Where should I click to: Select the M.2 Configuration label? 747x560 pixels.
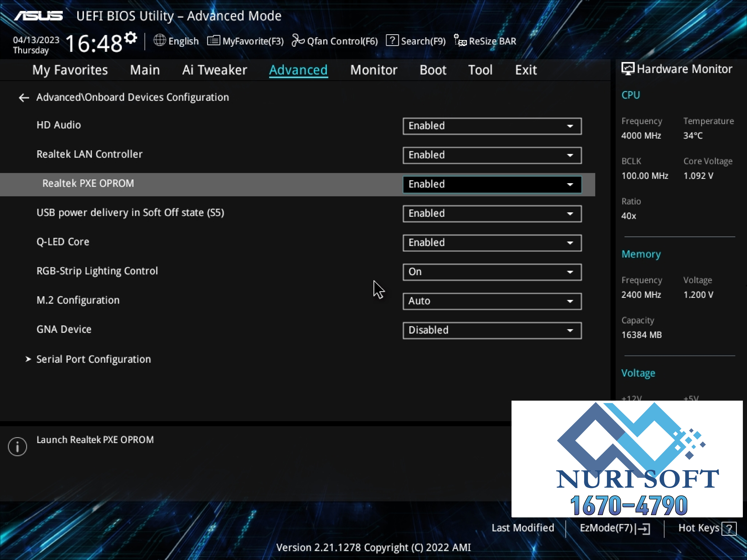tap(78, 300)
